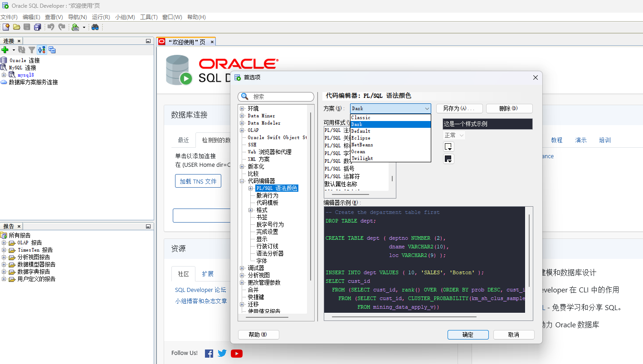The image size is (643, 364).
Task: Open the white foreground color swatch picker
Action: (448, 147)
